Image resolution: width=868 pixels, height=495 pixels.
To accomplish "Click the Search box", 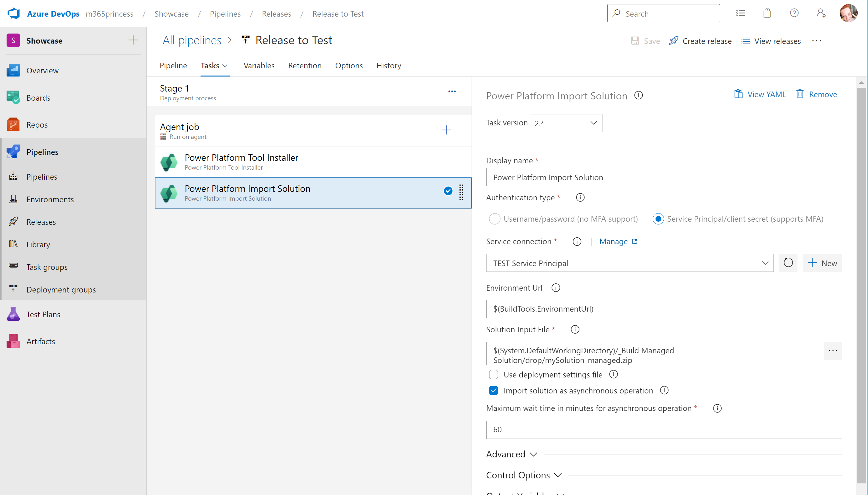I will point(663,13).
